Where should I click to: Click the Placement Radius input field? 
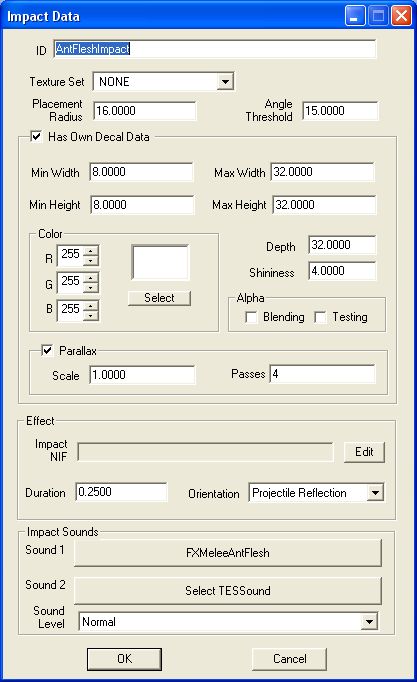pyautogui.click(x=145, y=111)
